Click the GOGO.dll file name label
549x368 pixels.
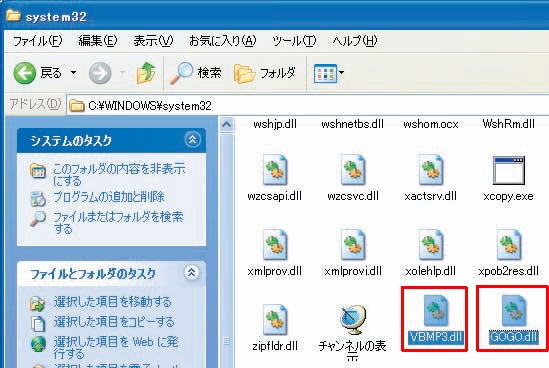(x=514, y=337)
